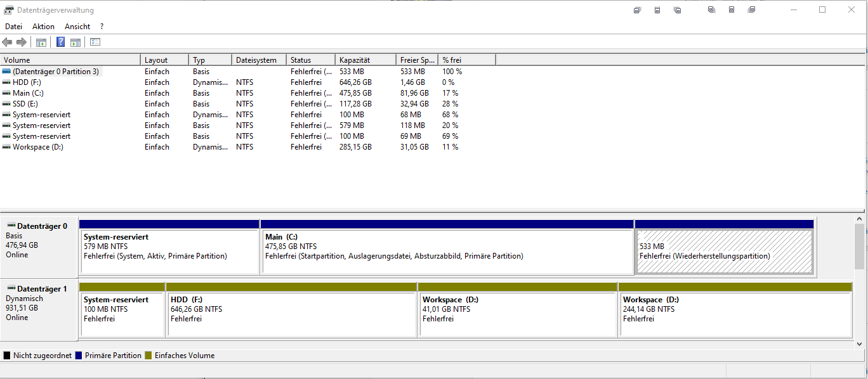Select the Datenträger 0 Basis disk header
The height and width of the screenshot is (379, 868).
coord(39,247)
